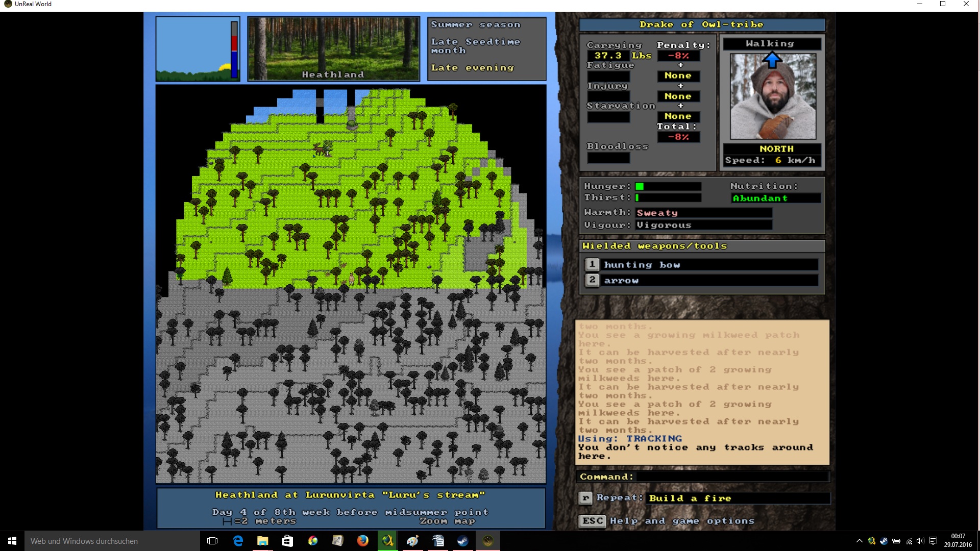Click the ESC key icon for help
Viewport: 980px width, 551px height.
point(592,521)
